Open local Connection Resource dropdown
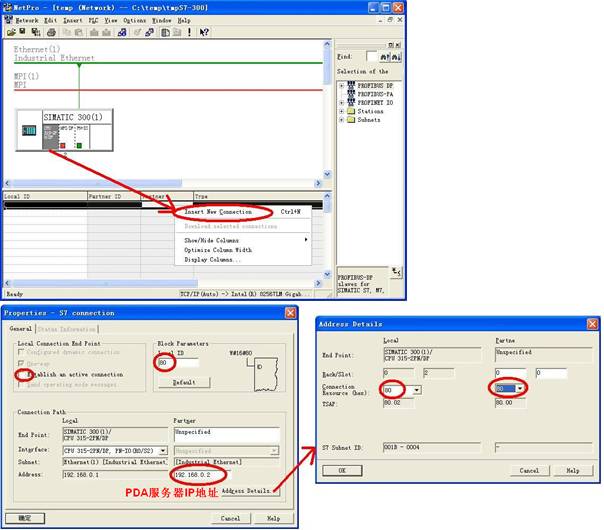604x530 pixels. coord(417,390)
